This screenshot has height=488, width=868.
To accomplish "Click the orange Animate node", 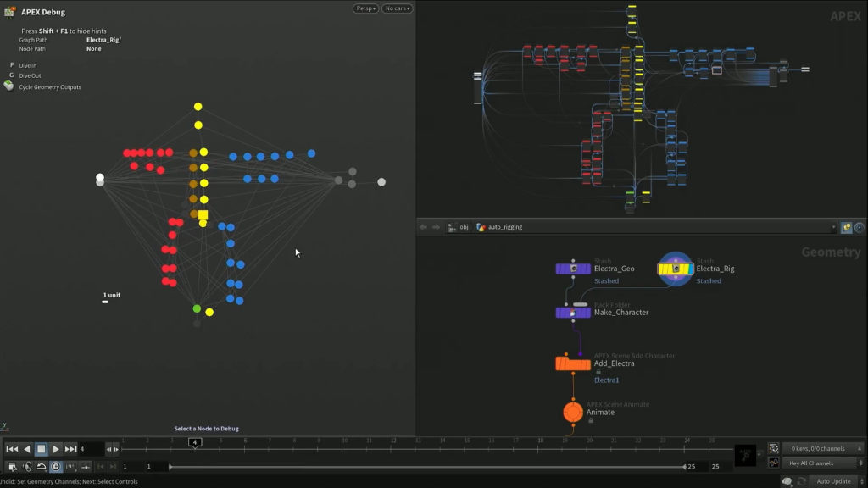I will point(571,410).
